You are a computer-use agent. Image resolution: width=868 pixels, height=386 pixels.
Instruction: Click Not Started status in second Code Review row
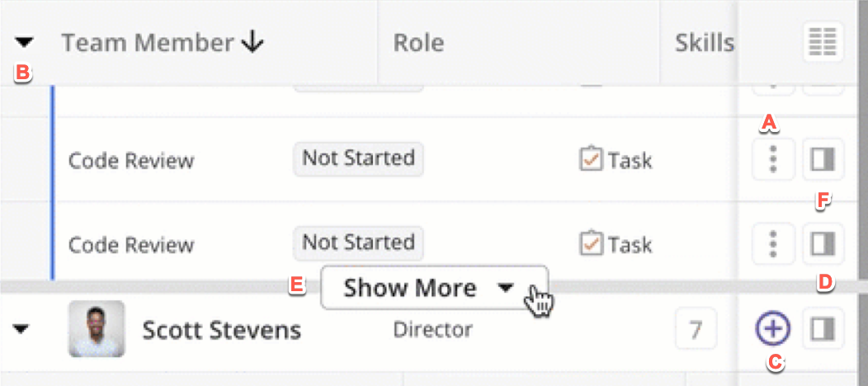click(x=358, y=243)
